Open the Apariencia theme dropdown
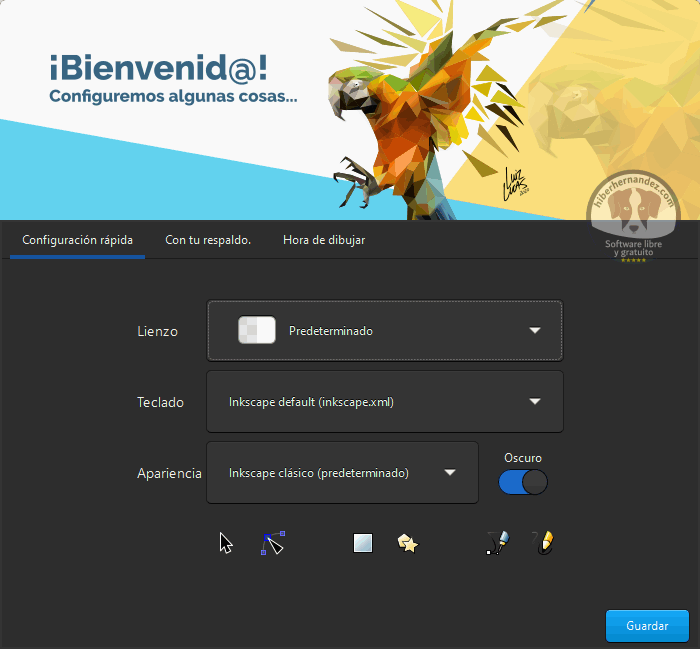Screen dimensions: 700x649 [342, 473]
